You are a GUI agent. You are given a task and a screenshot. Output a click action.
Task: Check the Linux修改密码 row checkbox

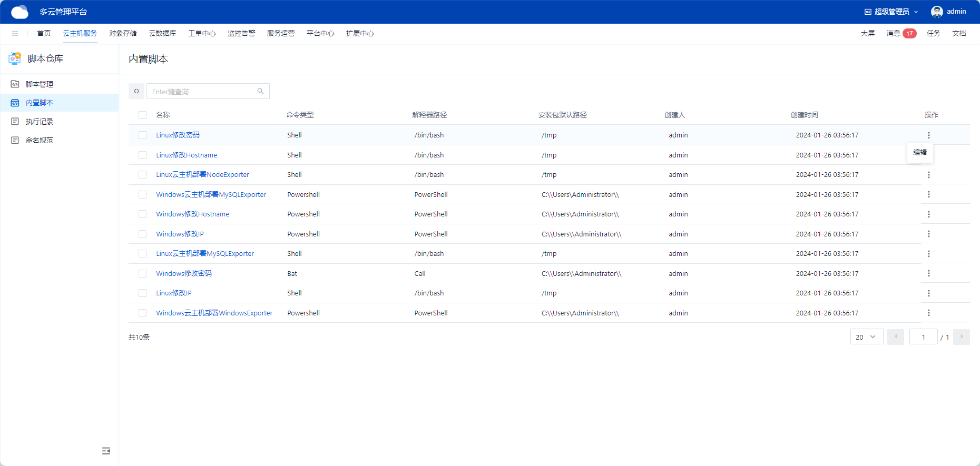(x=142, y=135)
